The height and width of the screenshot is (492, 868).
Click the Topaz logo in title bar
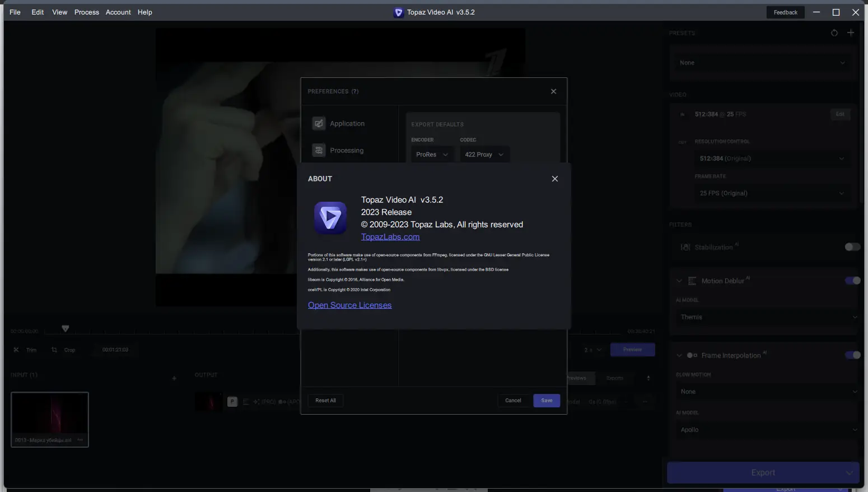click(x=399, y=12)
